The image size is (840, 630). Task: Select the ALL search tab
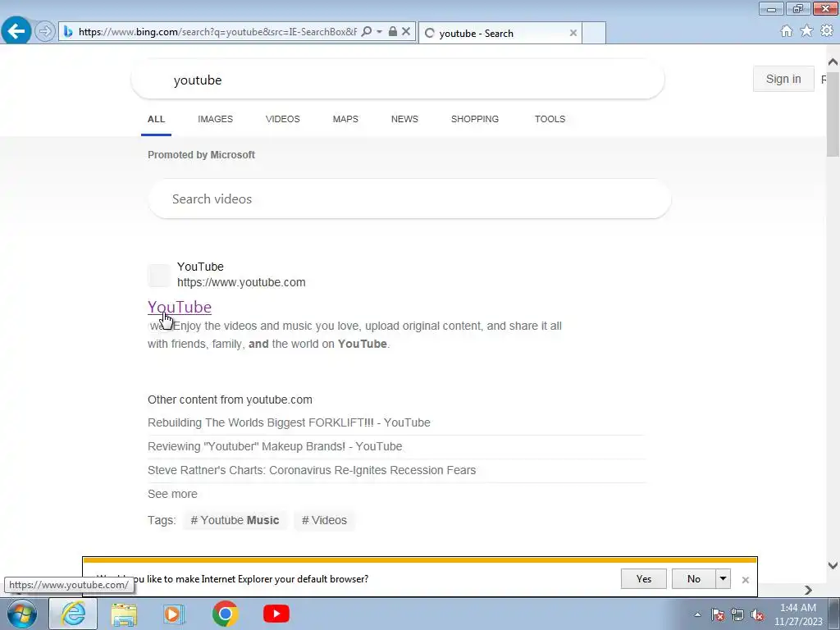157,119
